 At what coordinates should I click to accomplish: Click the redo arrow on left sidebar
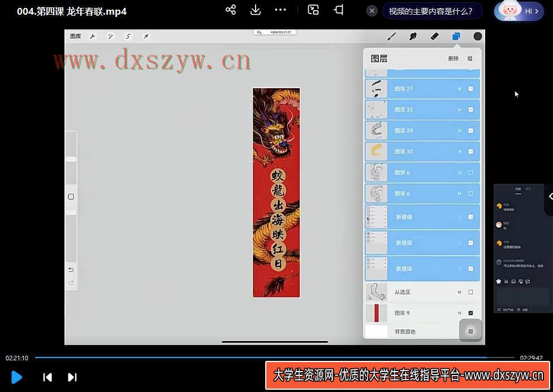pos(71,283)
